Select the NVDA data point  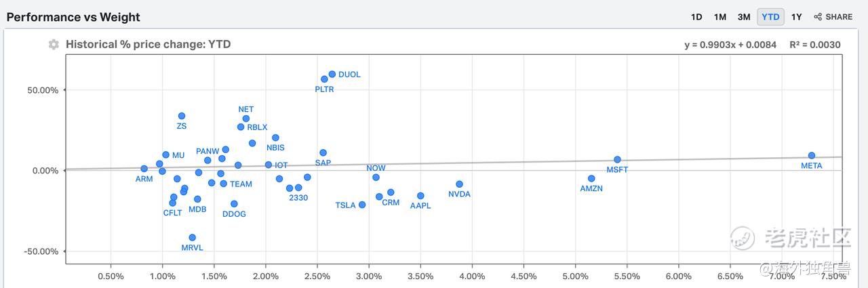pos(459,184)
